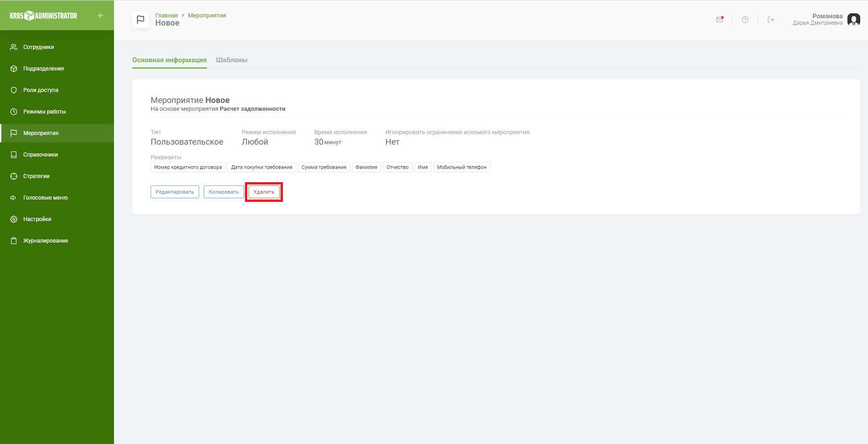Open Роли доступа menu item
The width and height of the screenshot is (868, 444).
click(x=41, y=90)
